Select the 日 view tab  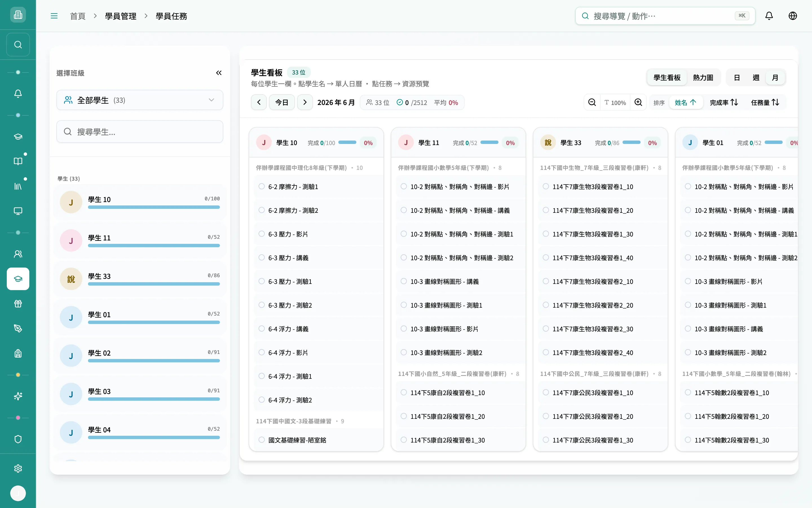[x=737, y=78]
